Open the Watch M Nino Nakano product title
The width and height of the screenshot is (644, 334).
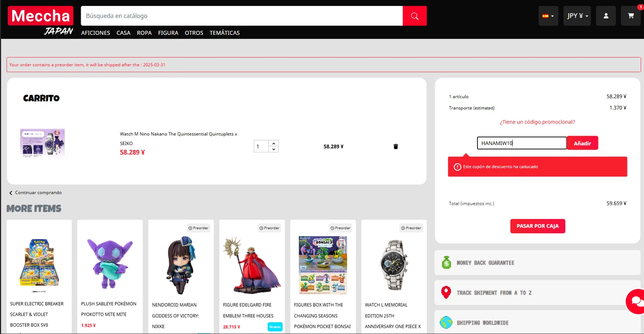coord(179,134)
